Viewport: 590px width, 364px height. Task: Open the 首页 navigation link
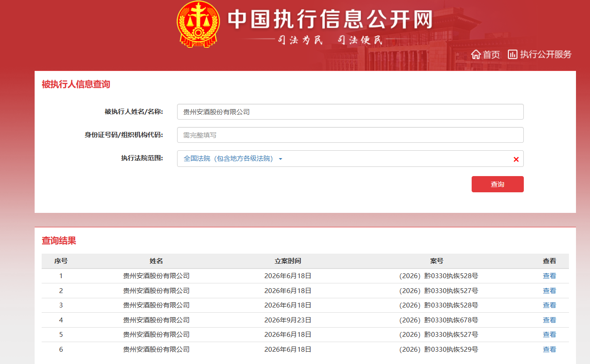click(x=491, y=54)
